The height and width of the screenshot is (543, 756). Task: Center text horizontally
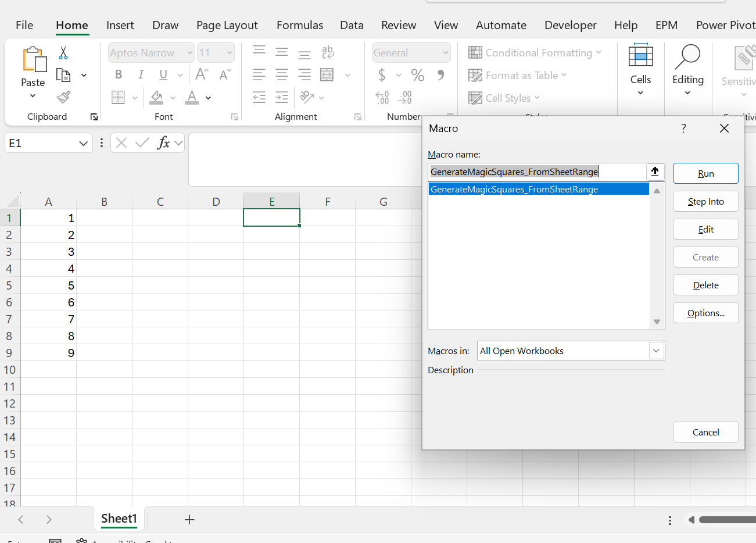pos(282,74)
